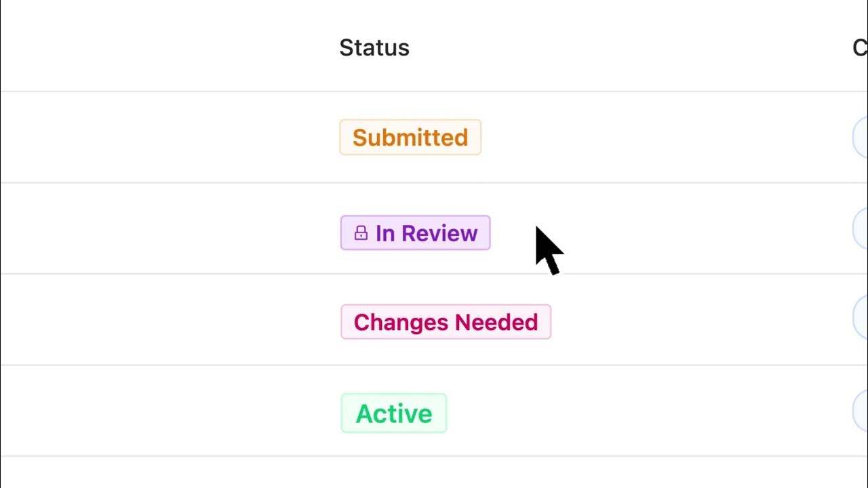Viewport: 868px width, 488px height.
Task: Select the orange Submitted status badge
Action: [410, 138]
